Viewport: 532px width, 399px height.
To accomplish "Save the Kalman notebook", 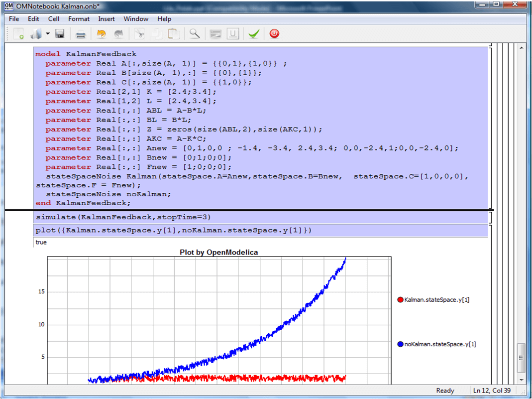I will (x=60, y=33).
